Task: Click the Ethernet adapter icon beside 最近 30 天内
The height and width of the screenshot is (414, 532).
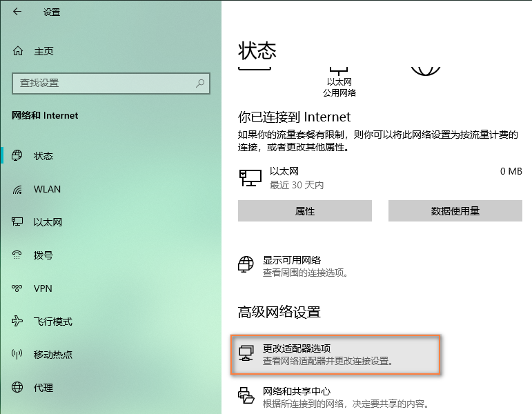Action: coord(250,178)
